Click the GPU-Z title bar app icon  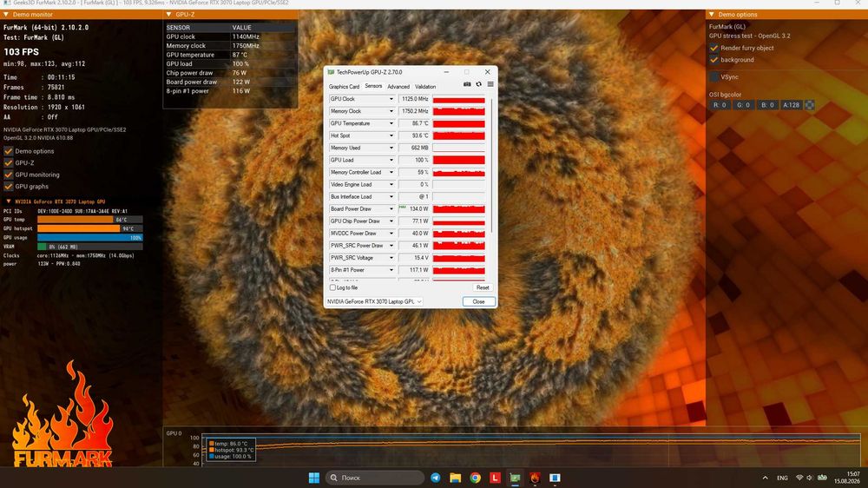coord(331,72)
